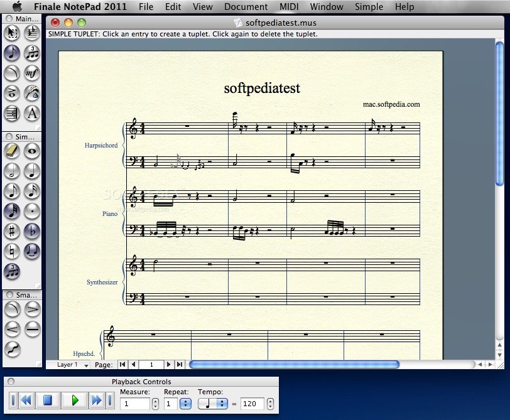
Task: Choose the whole note duration
Action: tap(32, 151)
